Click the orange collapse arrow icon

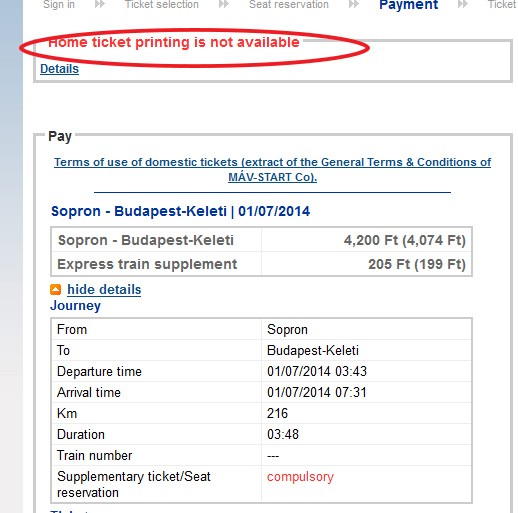tap(55, 289)
